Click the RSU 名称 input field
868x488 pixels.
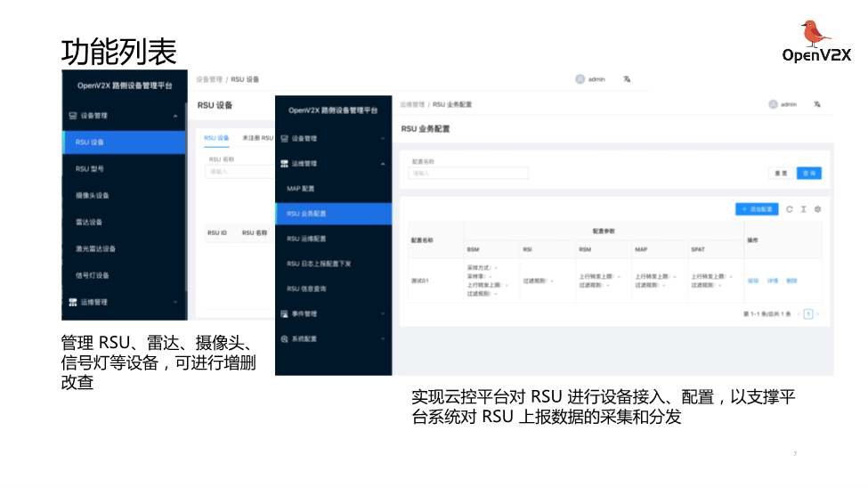239,172
